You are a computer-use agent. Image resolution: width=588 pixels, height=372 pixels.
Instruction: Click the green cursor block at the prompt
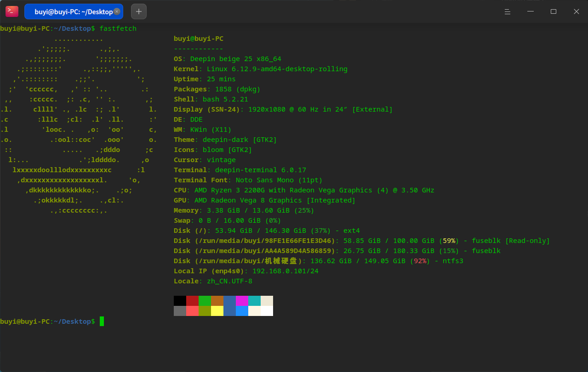click(x=102, y=321)
